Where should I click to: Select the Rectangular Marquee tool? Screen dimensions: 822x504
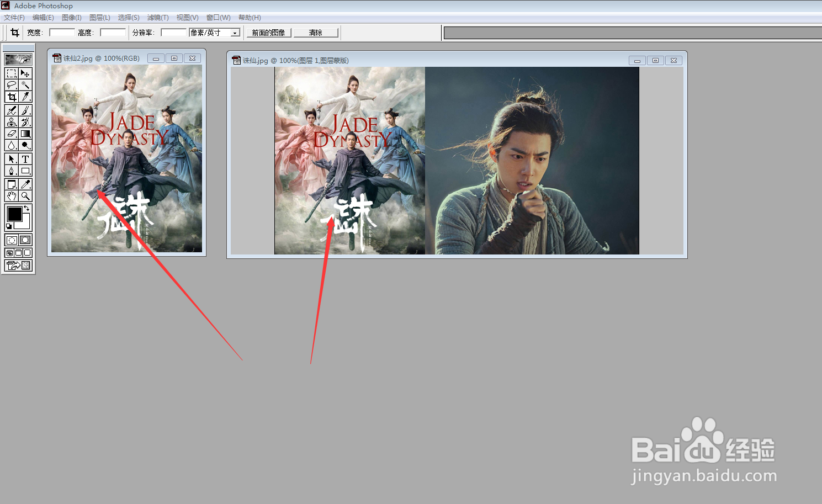[x=12, y=73]
